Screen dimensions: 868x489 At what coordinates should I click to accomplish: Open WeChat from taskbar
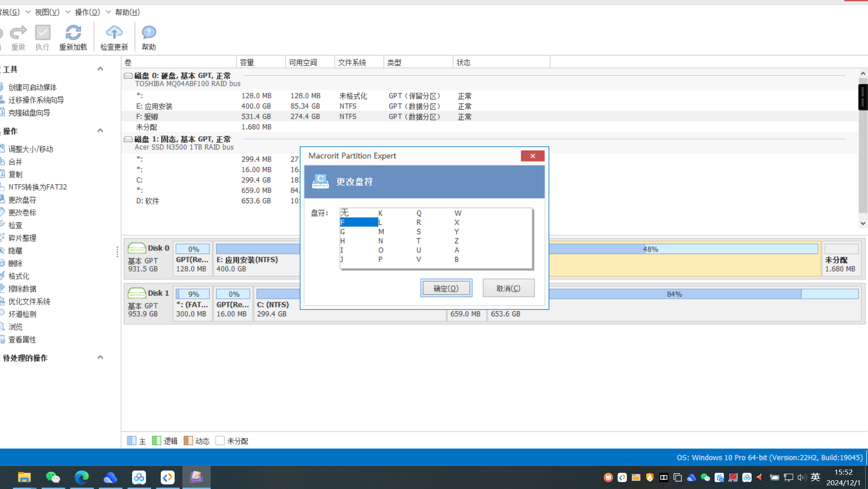(x=53, y=477)
